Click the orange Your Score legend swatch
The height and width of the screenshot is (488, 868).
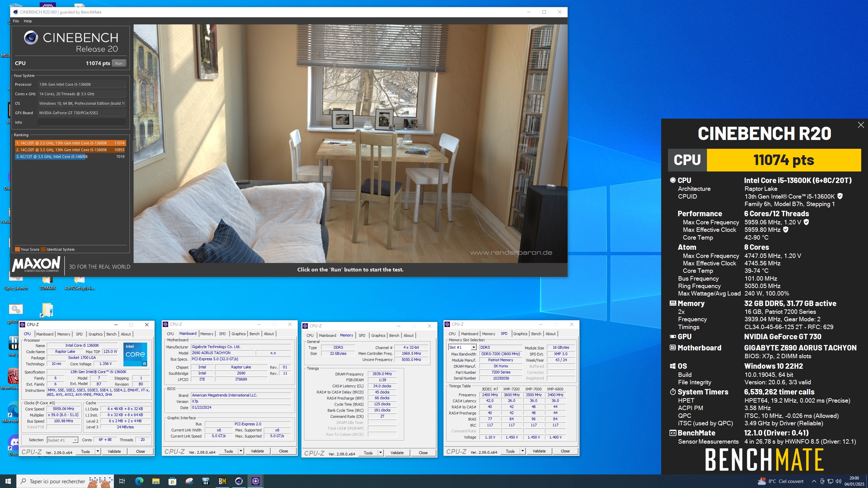coord(17,249)
